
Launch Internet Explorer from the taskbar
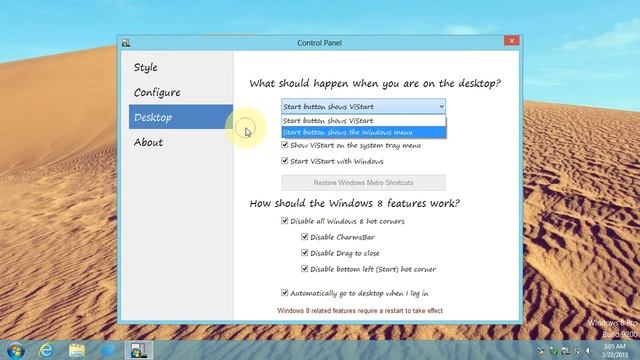click(46, 351)
